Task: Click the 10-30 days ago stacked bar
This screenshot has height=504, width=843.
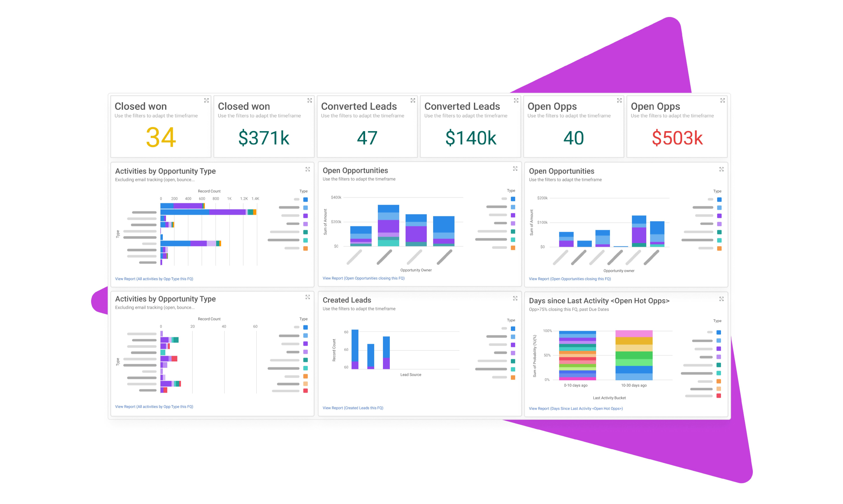Action: click(634, 355)
